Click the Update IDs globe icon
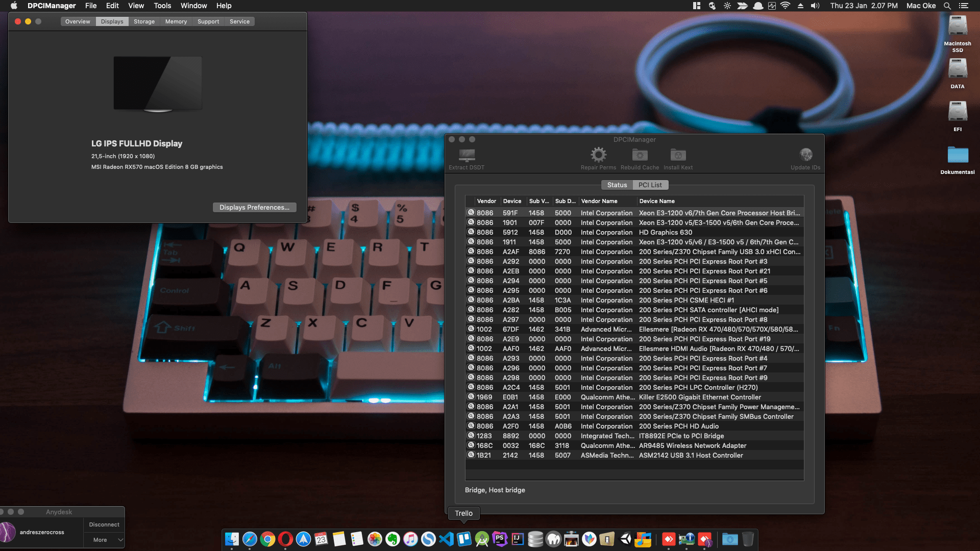This screenshot has height=551, width=980. point(805,155)
